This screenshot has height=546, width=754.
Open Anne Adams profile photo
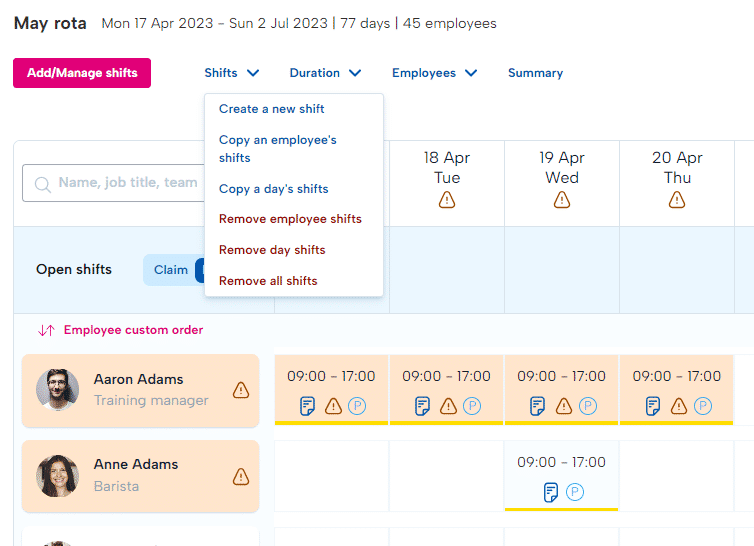(58, 476)
